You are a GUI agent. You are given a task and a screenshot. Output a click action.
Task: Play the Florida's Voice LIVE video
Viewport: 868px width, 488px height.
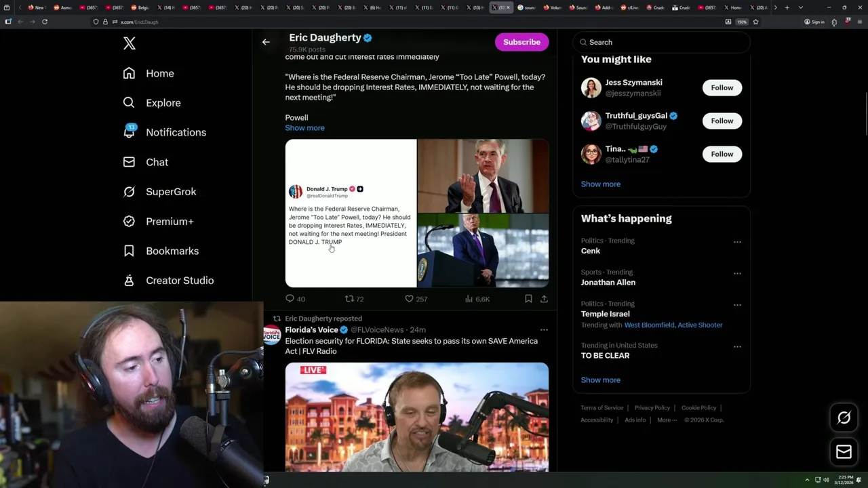[x=417, y=417]
